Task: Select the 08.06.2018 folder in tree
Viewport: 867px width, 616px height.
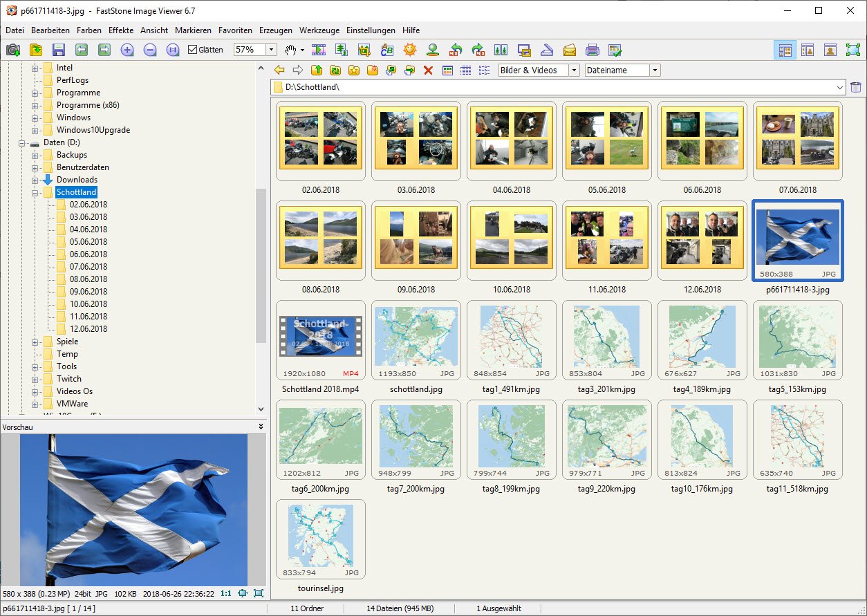Action: click(x=88, y=279)
